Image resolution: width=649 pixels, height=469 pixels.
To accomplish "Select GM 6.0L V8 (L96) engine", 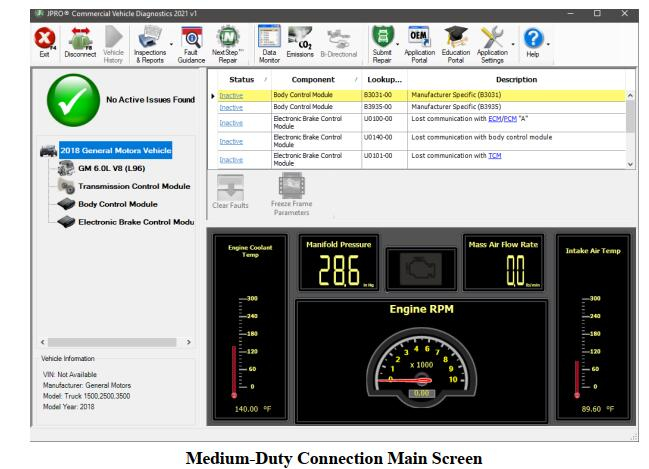I will [x=112, y=168].
